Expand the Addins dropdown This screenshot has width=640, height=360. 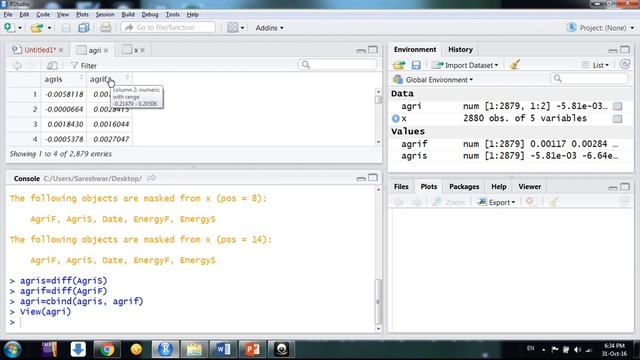(x=269, y=28)
